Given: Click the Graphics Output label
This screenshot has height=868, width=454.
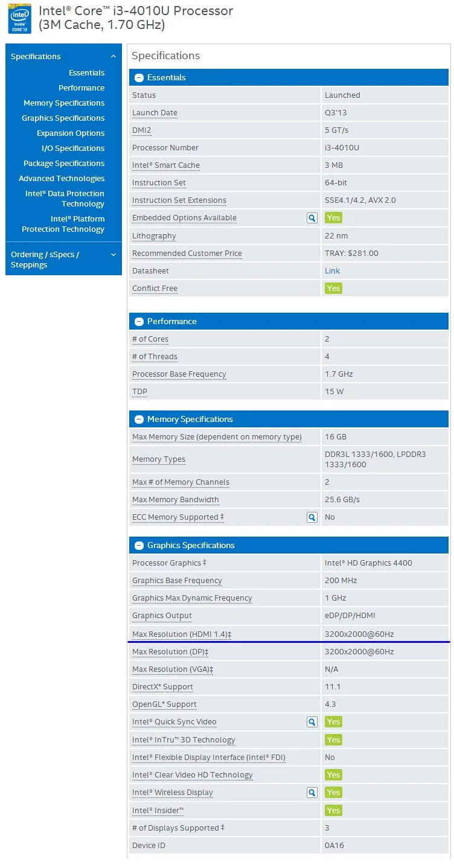Looking at the screenshot, I should pyautogui.click(x=162, y=616).
